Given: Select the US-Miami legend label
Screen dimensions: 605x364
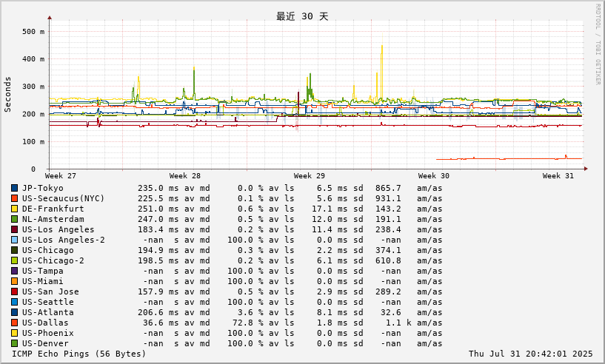Looking at the screenshot, I should tap(42, 281).
